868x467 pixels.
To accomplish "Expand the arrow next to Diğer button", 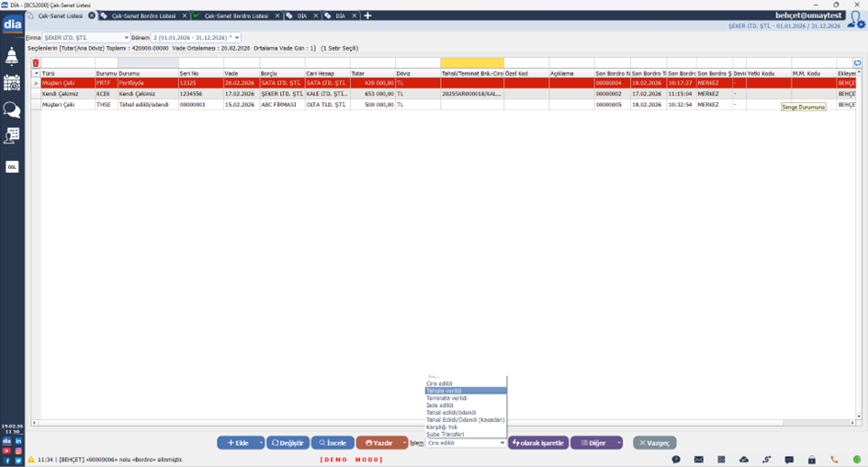I will pos(619,443).
